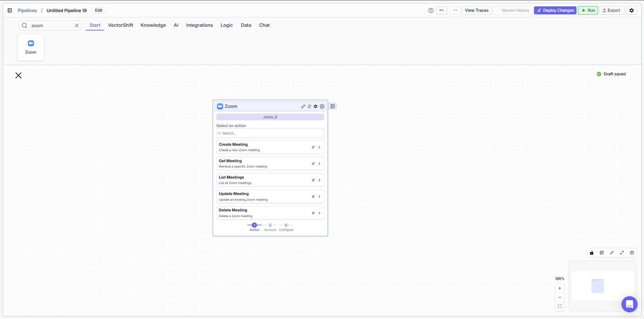Viewport: 644px width, 319px height.
Task: Open the chat support bubble
Action: pos(630,304)
